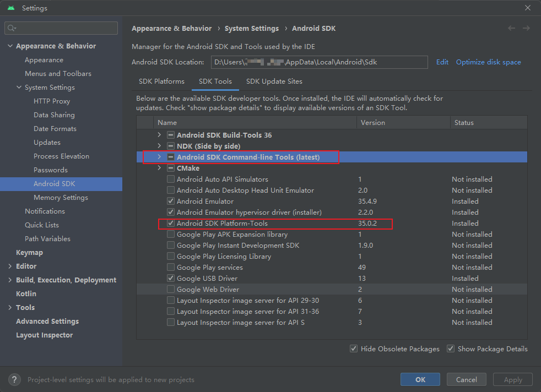Switch to SDK Platforms tab
Screen dimensions: 541x392
(x=161, y=81)
